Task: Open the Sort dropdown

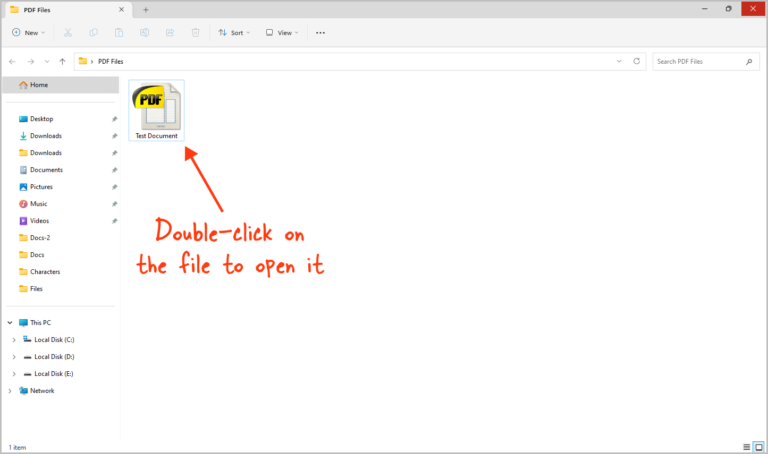Action: pyautogui.click(x=234, y=33)
